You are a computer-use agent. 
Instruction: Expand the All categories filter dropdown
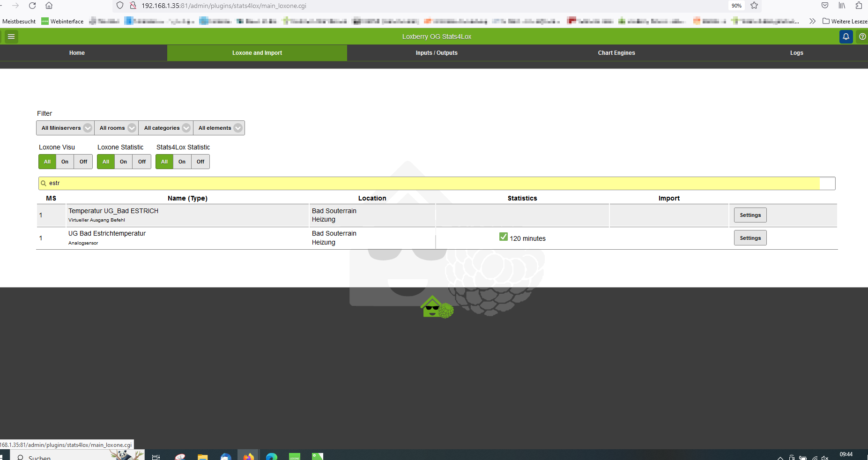[166, 128]
